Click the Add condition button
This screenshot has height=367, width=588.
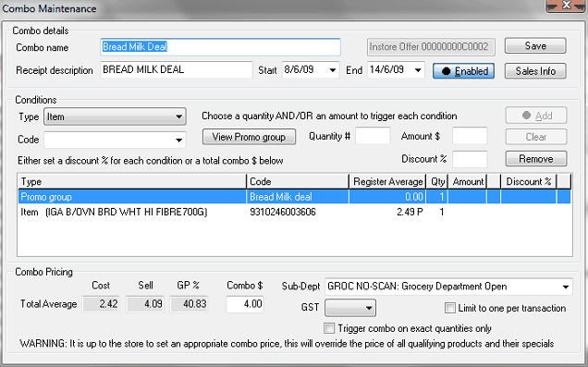tap(536, 116)
